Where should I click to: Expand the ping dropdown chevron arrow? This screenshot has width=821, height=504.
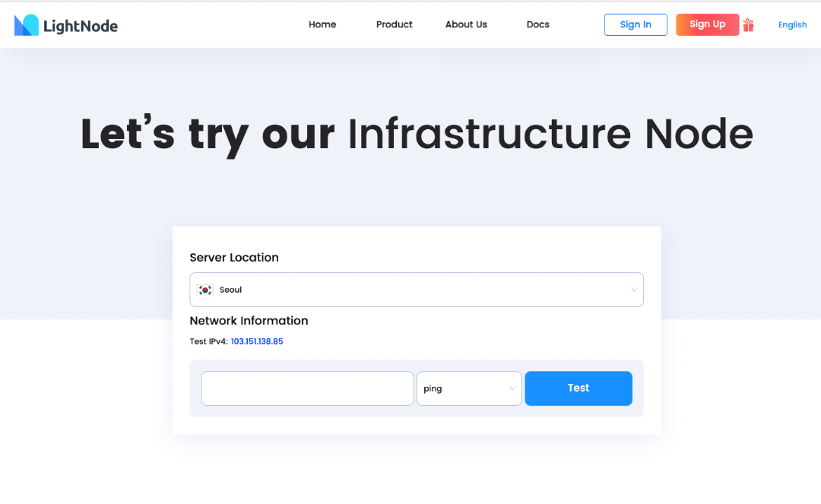(x=513, y=388)
